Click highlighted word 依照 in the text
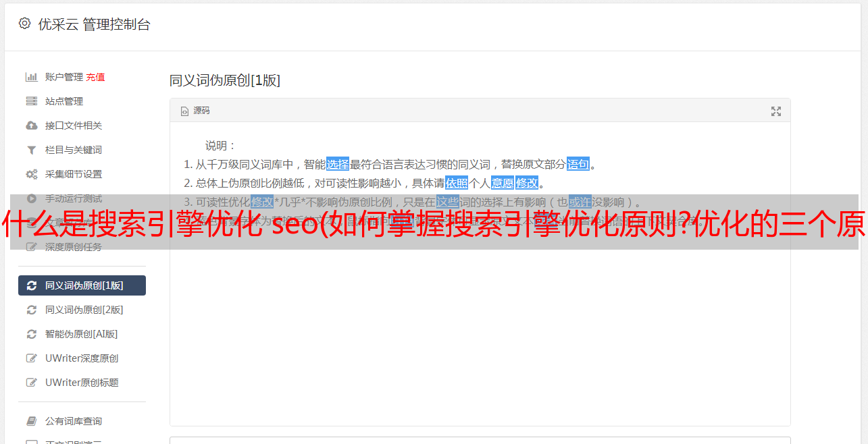Screen dimensions: 868x444 (457, 183)
